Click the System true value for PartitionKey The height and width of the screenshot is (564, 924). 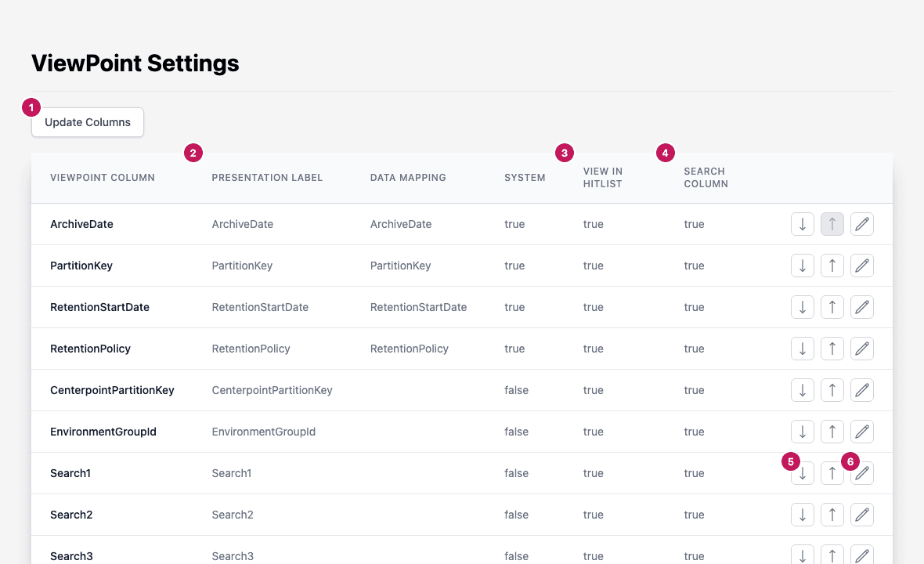[x=514, y=266]
